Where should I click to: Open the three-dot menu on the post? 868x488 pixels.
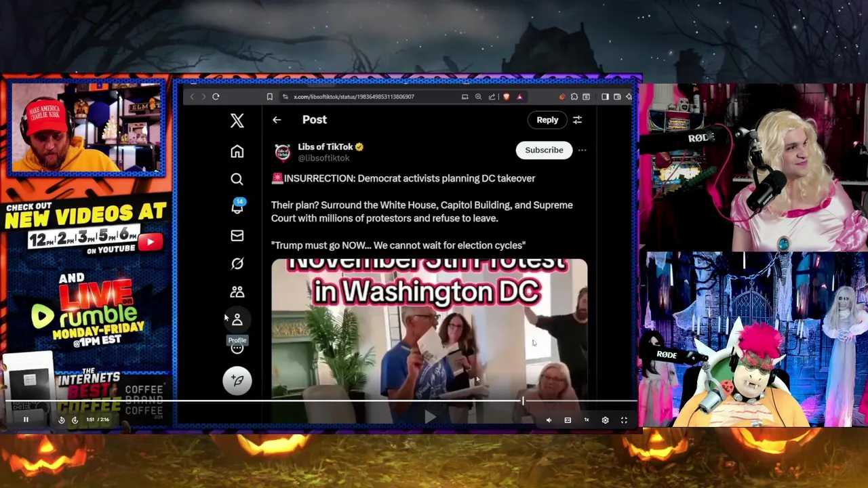582,150
